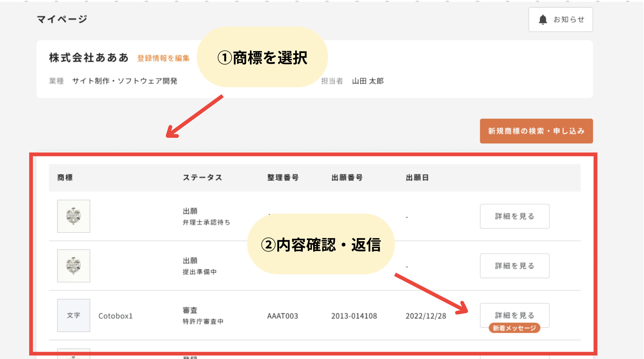Click the 出願日 column header

coord(417,178)
